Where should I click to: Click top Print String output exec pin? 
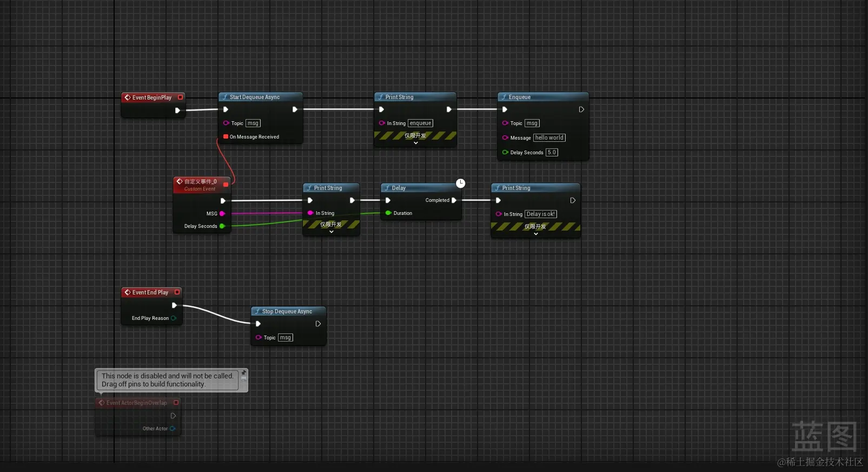pos(449,109)
